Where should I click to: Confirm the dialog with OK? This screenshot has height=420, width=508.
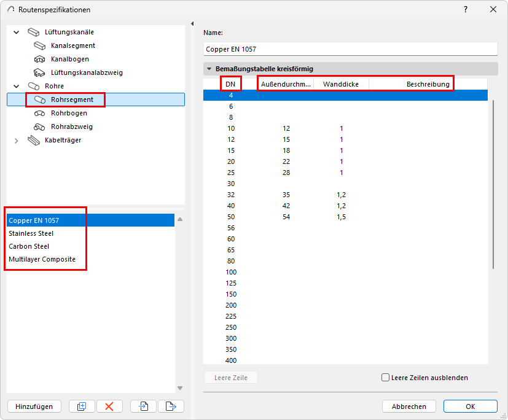click(471, 406)
